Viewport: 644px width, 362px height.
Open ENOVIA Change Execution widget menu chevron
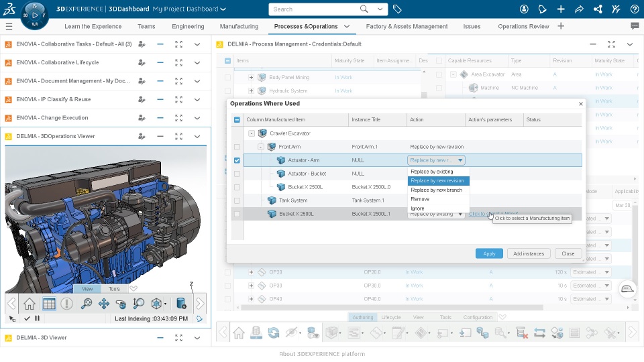click(197, 118)
